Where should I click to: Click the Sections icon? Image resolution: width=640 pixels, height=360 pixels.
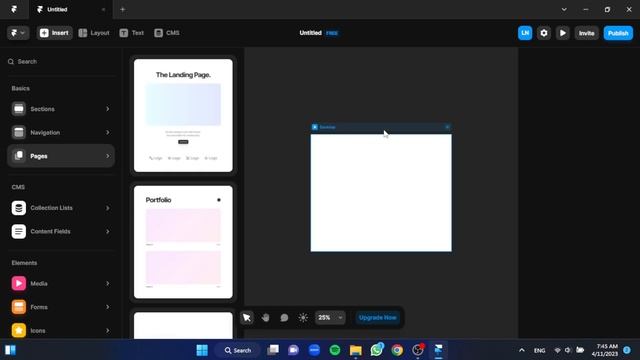(x=19, y=109)
